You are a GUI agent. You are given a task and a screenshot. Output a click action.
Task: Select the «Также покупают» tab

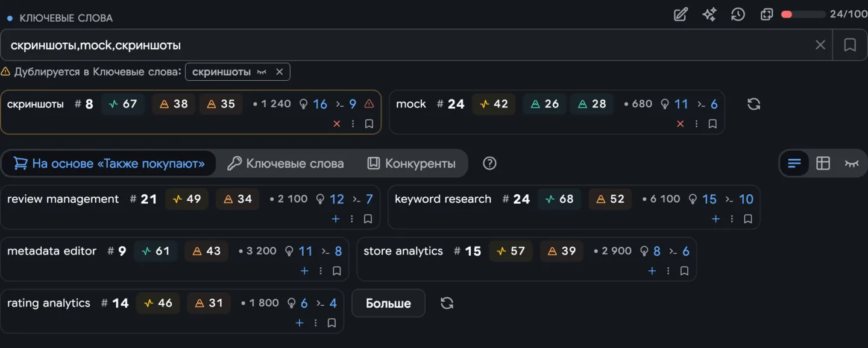pos(109,163)
